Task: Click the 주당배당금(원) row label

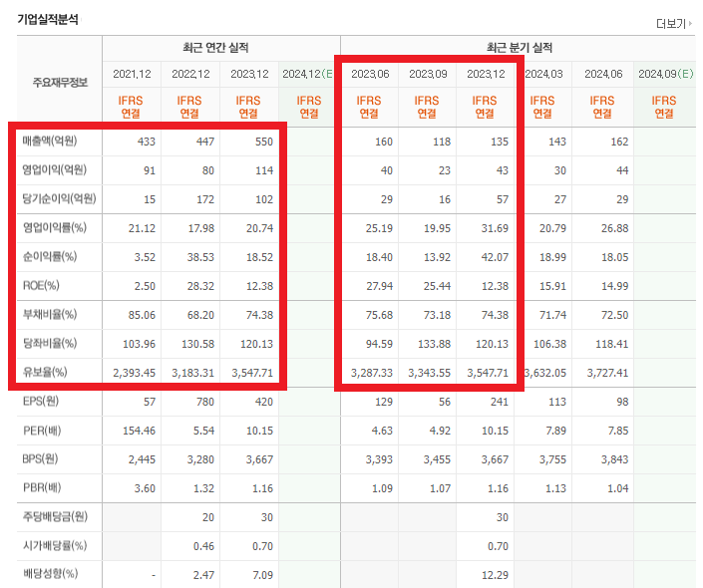Action: point(55,516)
